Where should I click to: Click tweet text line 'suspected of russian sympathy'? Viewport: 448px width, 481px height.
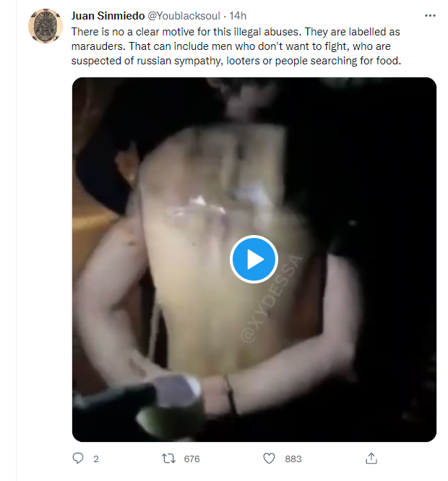(236, 61)
